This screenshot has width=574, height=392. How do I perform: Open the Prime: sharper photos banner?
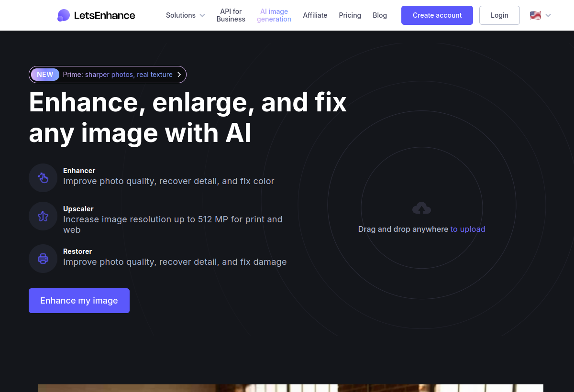pos(108,75)
